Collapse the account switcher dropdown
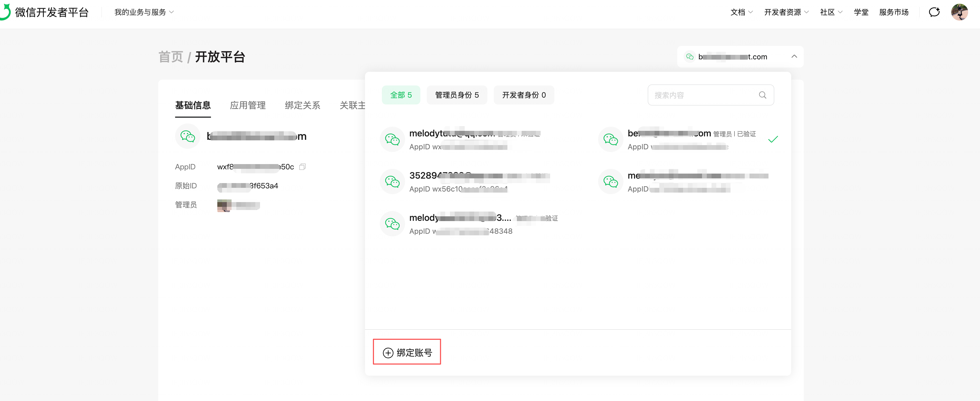The height and width of the screenshot is (401, 980). point(794,57)
